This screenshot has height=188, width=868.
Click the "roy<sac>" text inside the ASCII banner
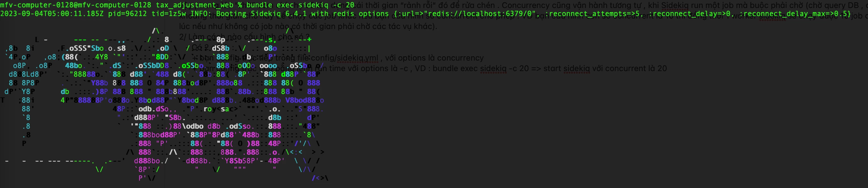221,109
